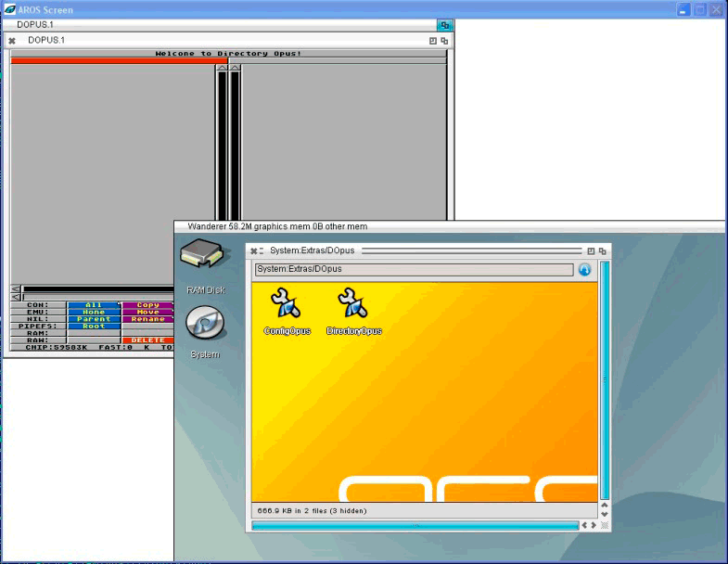Click the '666.9 KB in 2 files' status
Viewport: 728px width, 564px height.
click(312, 510)
